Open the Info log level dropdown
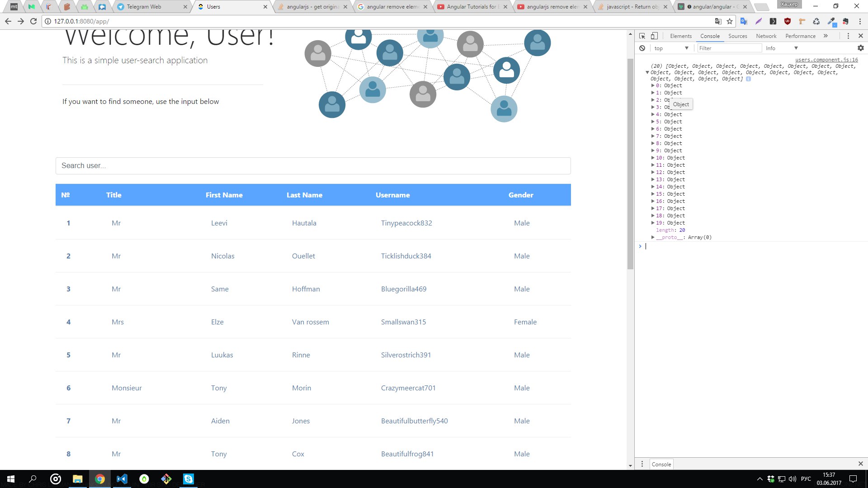The height and width of the screenshot is (488, 868). [x=781, y=48]
